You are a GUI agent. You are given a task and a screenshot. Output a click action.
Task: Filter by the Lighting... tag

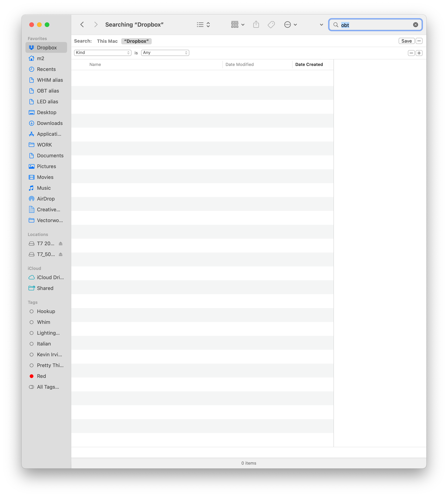tap(46, 333)
